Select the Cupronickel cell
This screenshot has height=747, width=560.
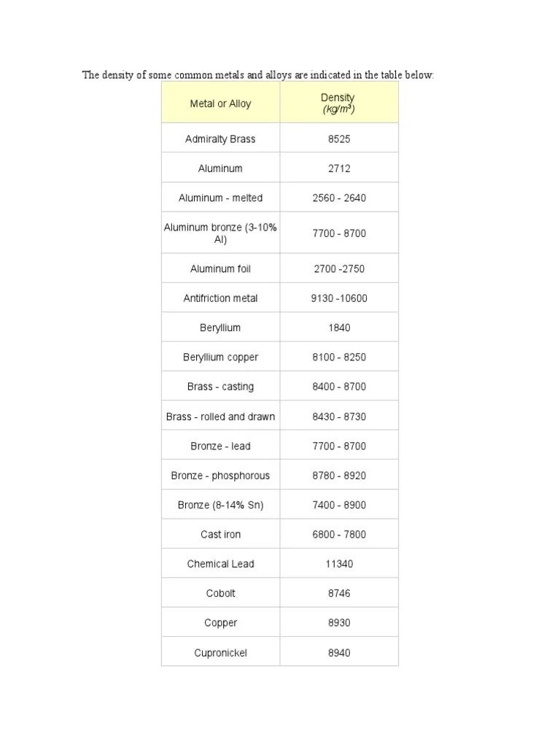click(220, 653)
